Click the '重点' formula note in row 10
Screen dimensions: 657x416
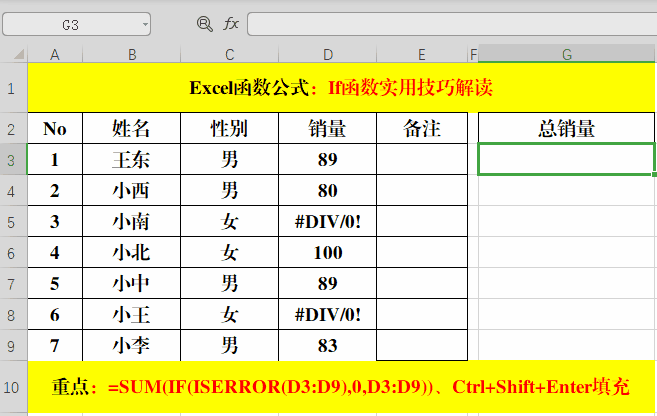click(x=341, y=387)
